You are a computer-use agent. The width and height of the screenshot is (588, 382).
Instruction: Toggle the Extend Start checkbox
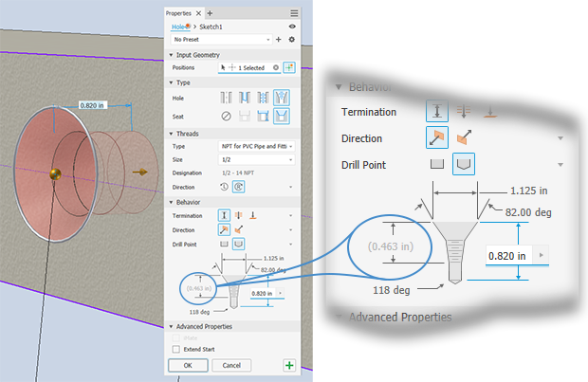[175, 349]
